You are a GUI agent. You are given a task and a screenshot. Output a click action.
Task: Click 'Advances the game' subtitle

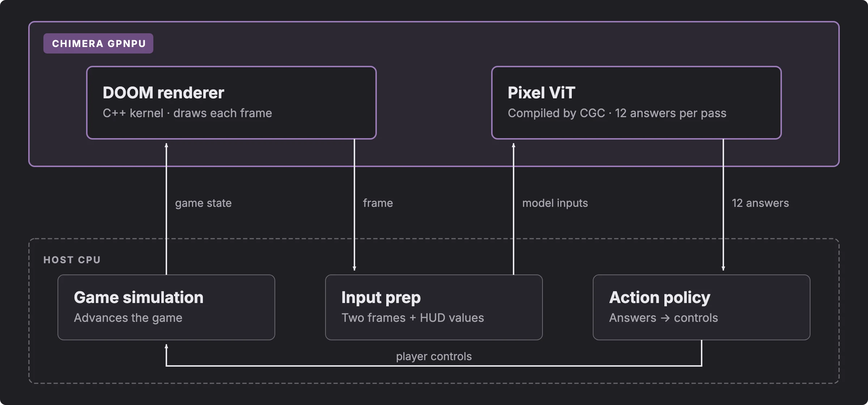(128, 318)
